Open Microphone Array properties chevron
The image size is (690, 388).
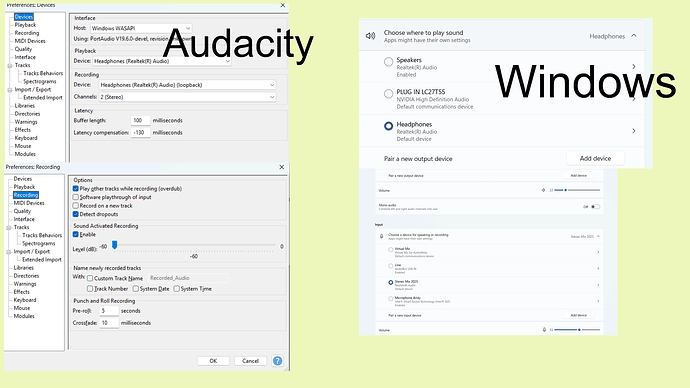(598, 301)
